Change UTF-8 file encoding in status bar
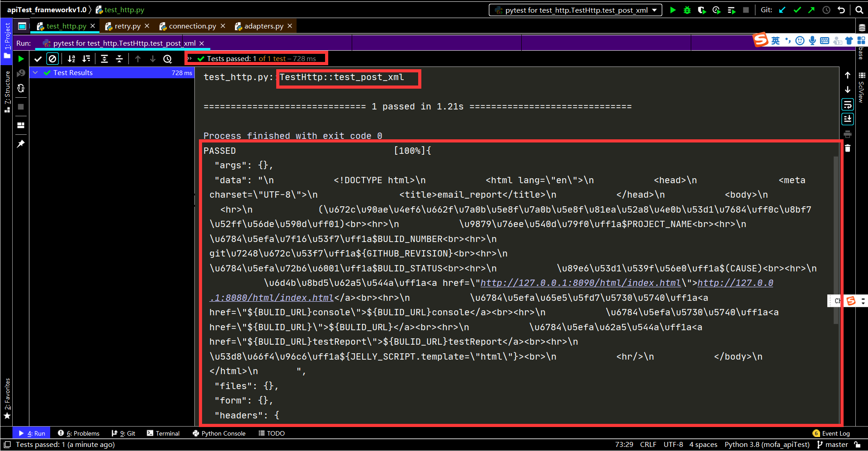The width and height of the screenshot is (868, 451). 673,445
